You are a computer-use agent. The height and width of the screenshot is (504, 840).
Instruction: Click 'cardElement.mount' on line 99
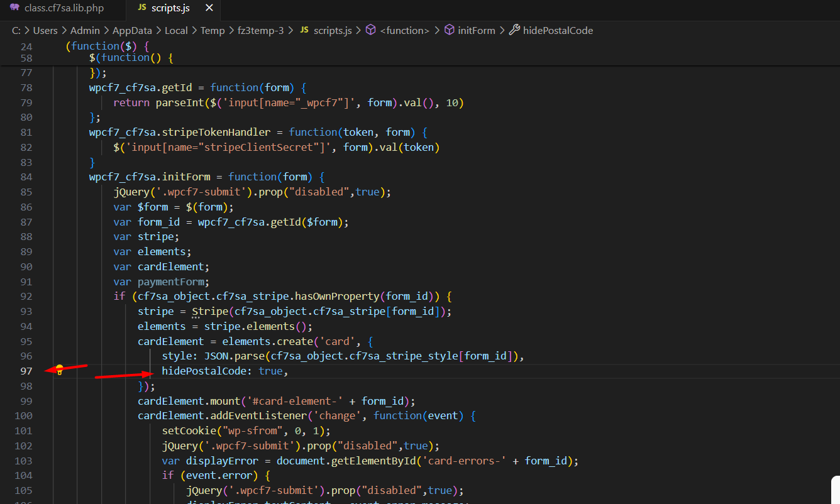point(189,401)
